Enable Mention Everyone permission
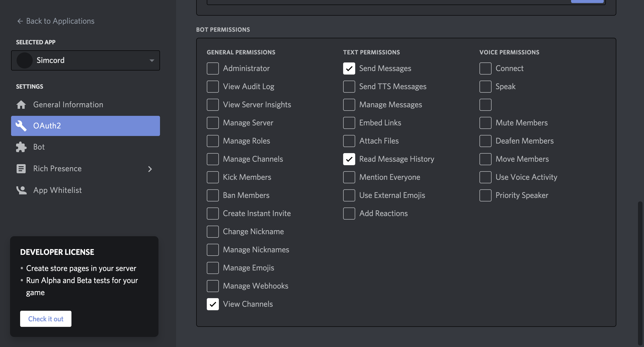The image size is (644, 347). (349, 177)
